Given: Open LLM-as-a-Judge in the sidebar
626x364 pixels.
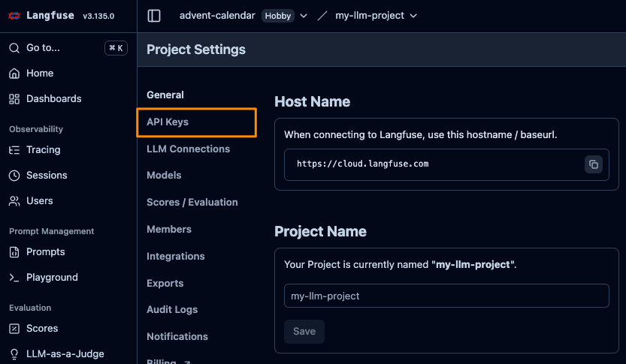Looking at the screenshot, I should [x=65, y=354].
